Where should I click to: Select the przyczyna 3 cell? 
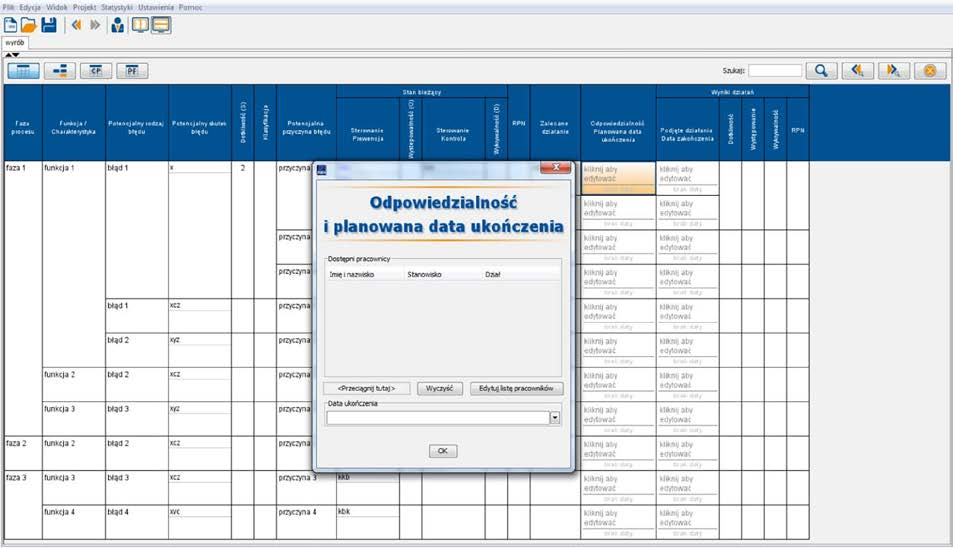point(306,487)
